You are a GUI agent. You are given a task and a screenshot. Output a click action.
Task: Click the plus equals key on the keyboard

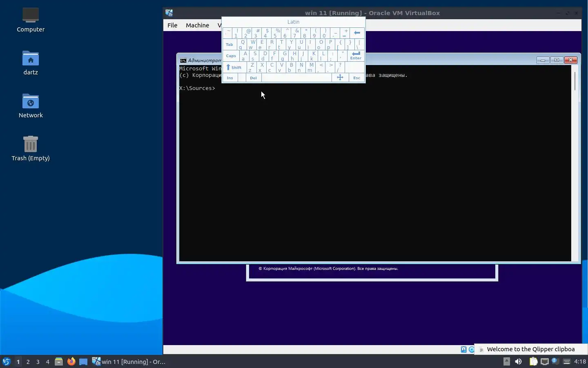tap(345, 33)
